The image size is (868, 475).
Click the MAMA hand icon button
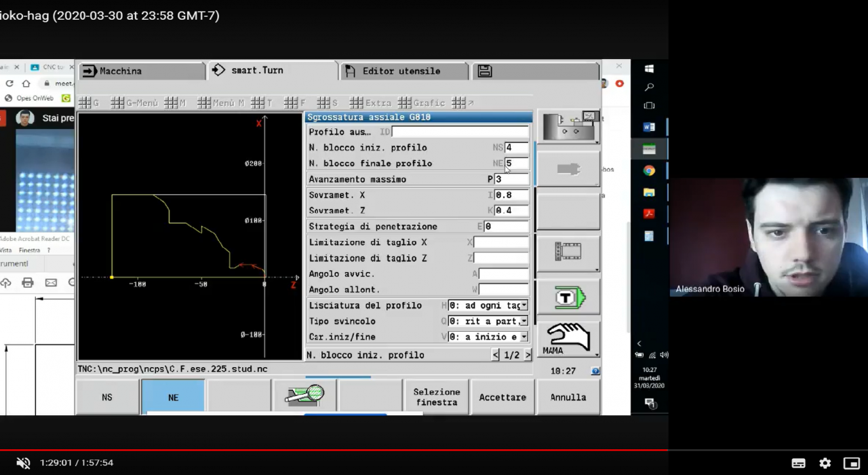[x=568, y=338]
